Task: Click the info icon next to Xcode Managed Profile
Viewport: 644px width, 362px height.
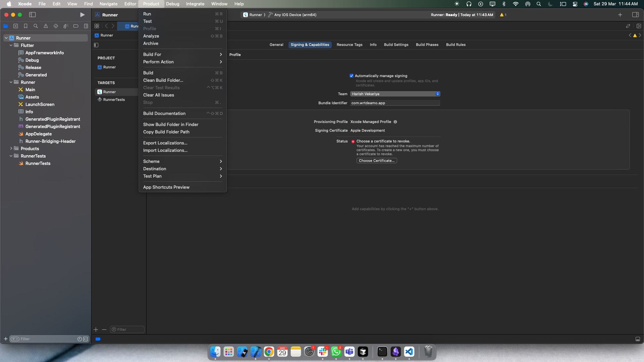Action: pyautogui.click(x=395, y=122)
